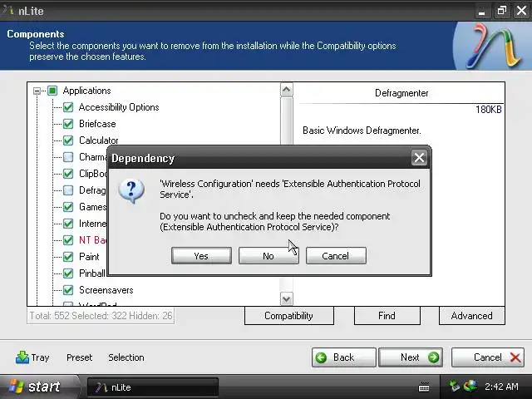Collapse the Applications tree node

coord(37,91)
